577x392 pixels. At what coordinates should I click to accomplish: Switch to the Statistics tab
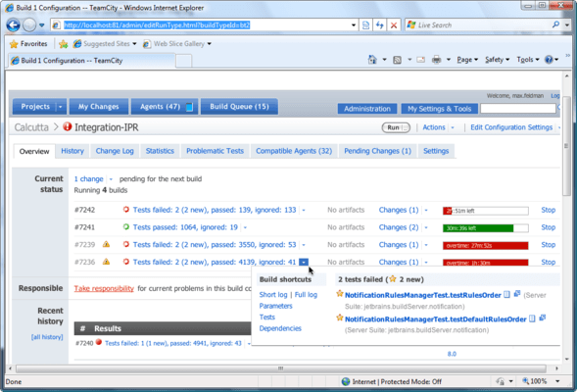pos(160,151)
